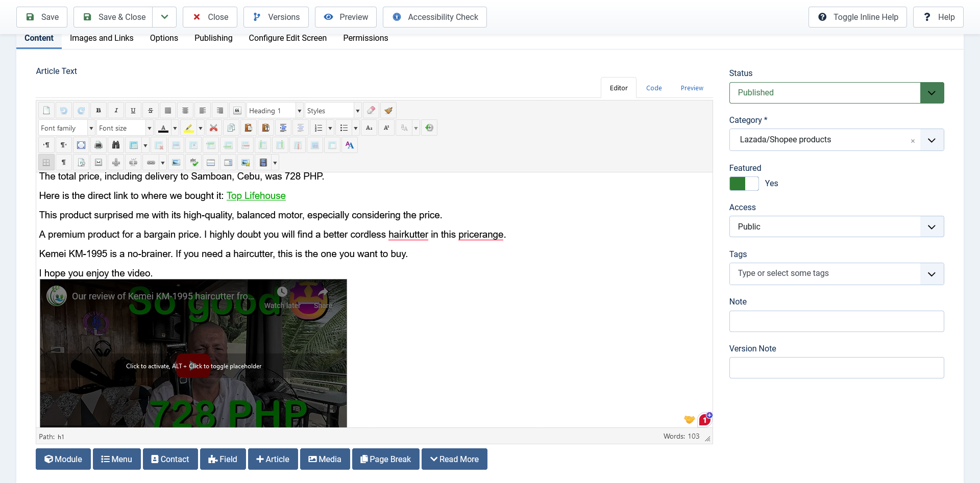Click the New Document icon in editor toolbar

point(46,111)
